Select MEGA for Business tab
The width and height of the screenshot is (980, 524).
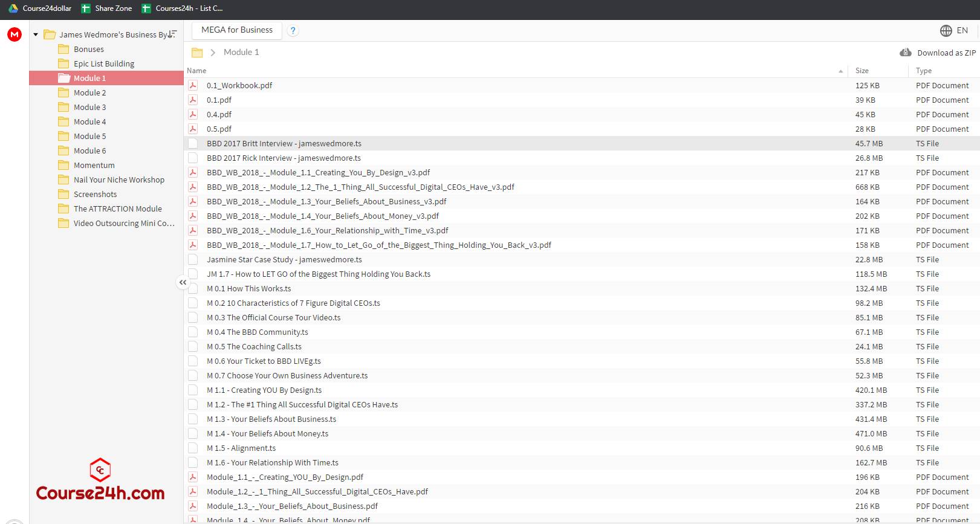237,30
